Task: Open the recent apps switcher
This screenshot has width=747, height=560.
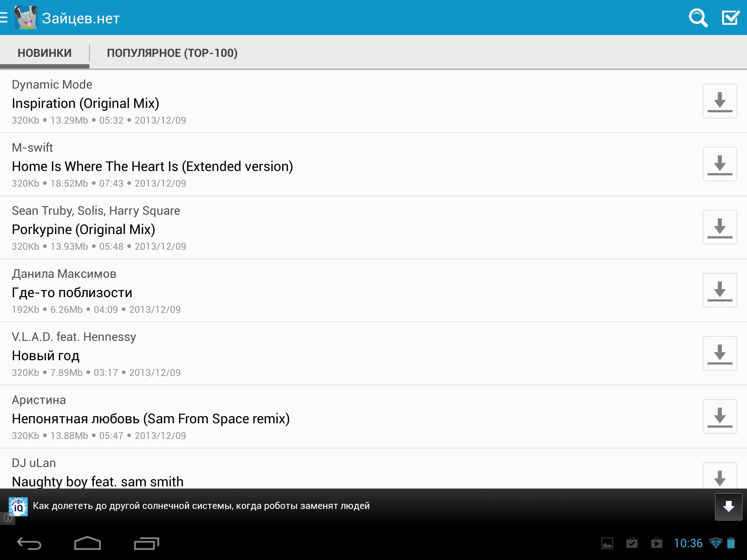Action: (x=146, y=544)
